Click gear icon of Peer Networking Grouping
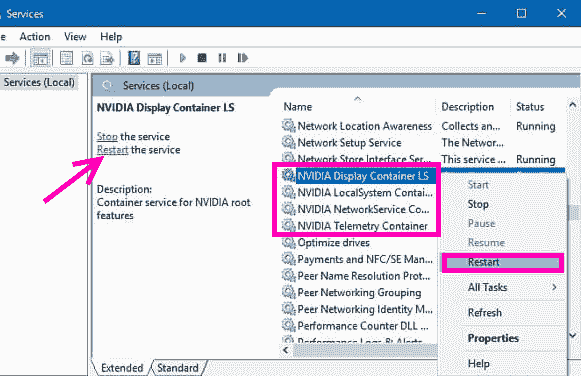This screenshot has width=581, height=376. coord(288,292)
